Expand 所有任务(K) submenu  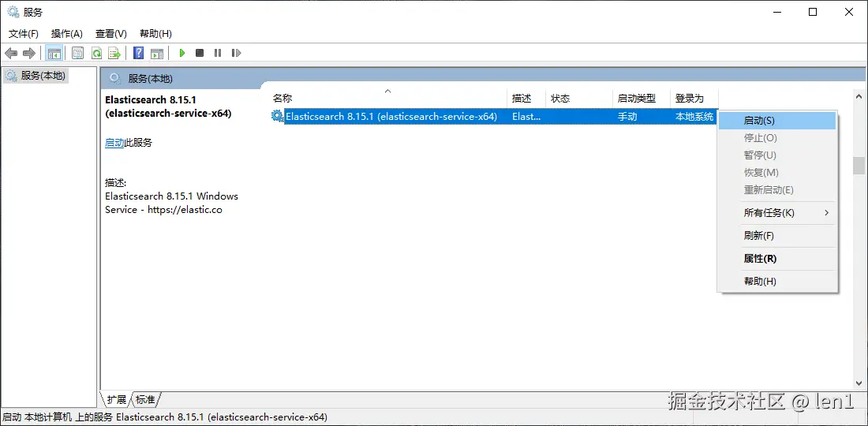click(778, 213)
